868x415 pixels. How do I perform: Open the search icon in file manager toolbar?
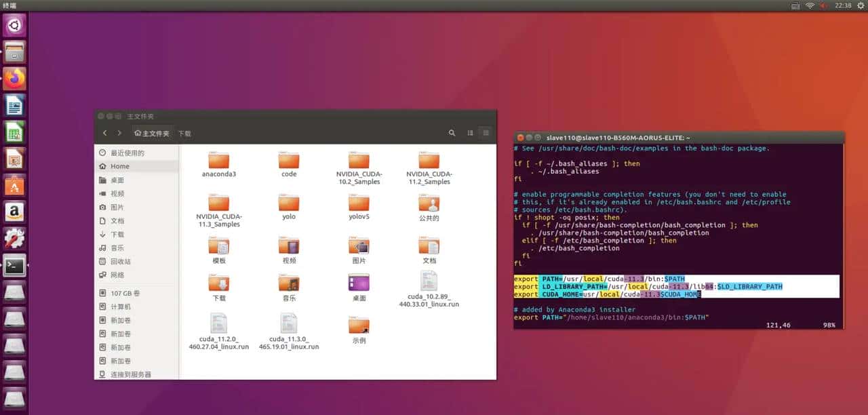(452, 132)
